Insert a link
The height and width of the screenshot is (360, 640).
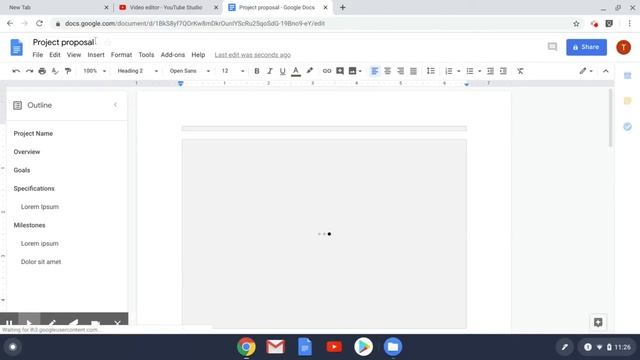click(x=327, y=71)
